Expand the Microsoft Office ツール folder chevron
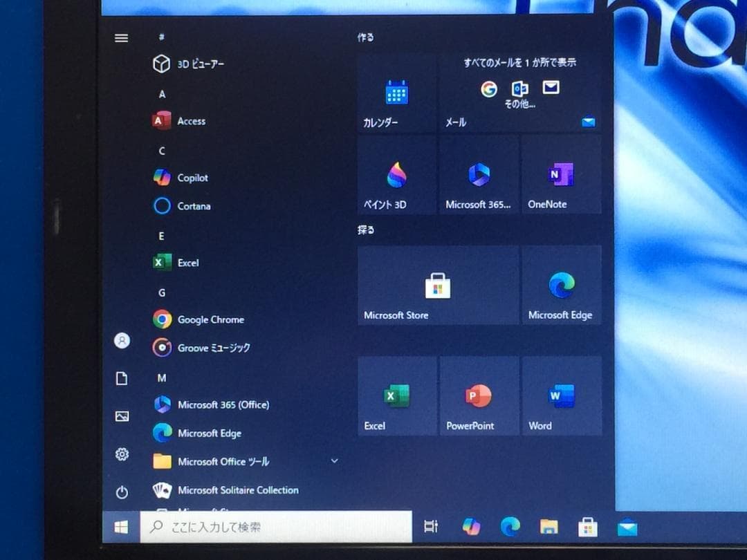Screen dimensions: 747x560 [335, 461]
